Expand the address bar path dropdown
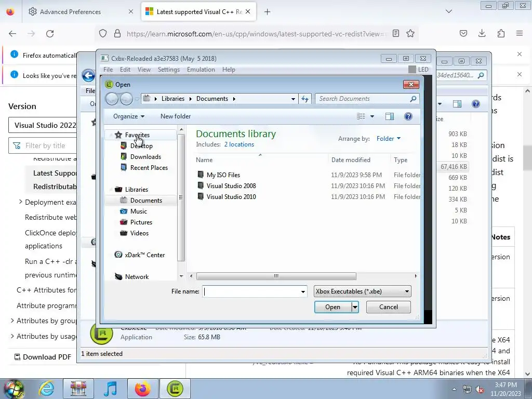Image resolution: width=532 pixels, height=399 pixels. [293, 99]
